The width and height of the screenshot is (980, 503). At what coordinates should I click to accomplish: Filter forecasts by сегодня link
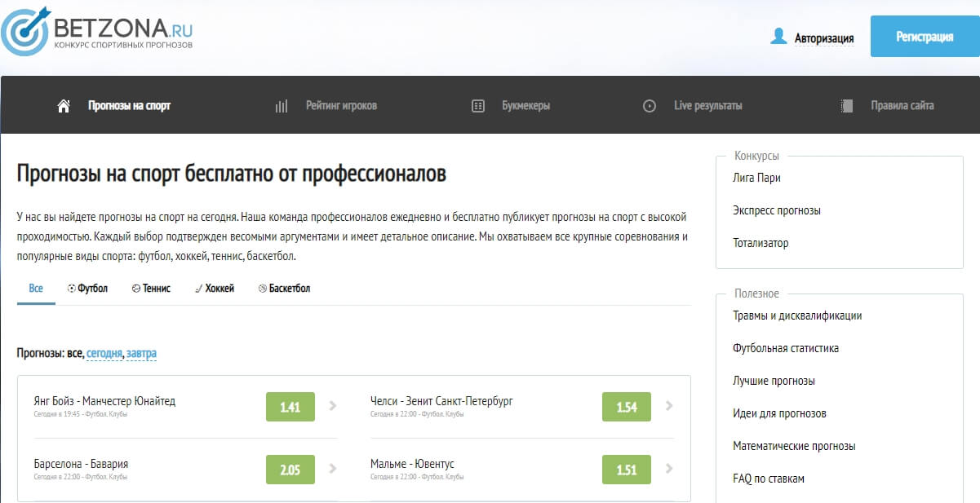click(x=104, y=354)
